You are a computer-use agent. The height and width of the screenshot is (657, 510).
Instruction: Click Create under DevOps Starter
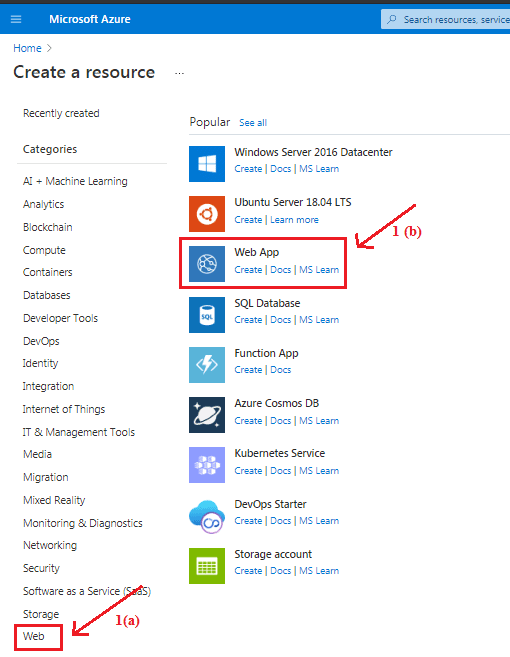248,521
